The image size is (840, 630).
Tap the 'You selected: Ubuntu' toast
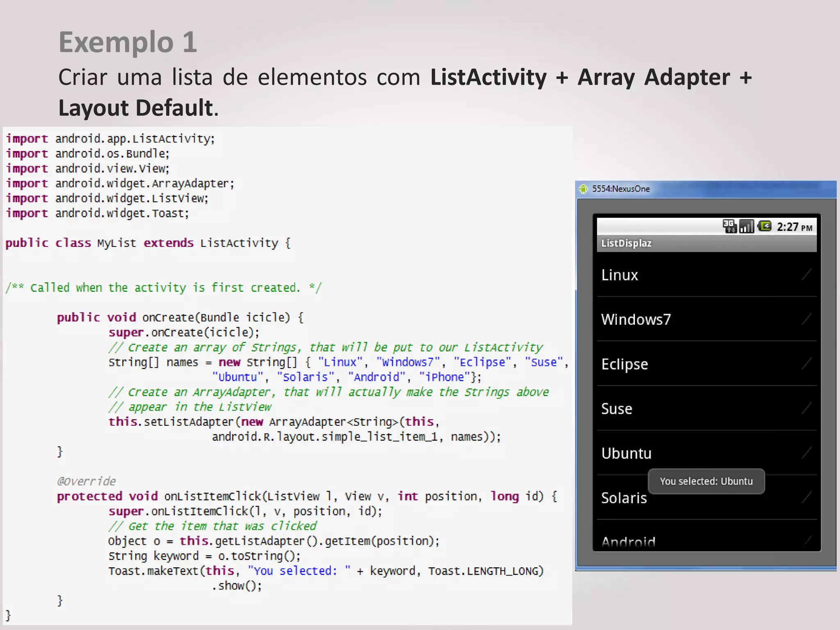click(706, 481)
